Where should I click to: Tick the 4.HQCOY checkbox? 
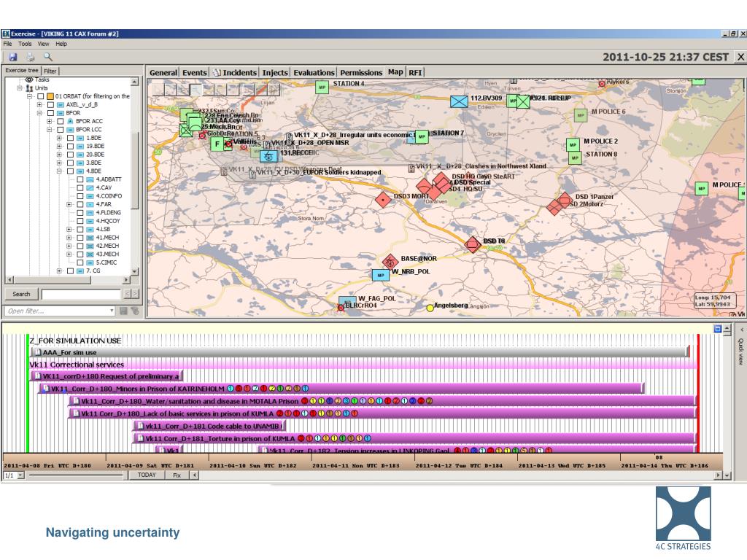(x=80, y=221)
